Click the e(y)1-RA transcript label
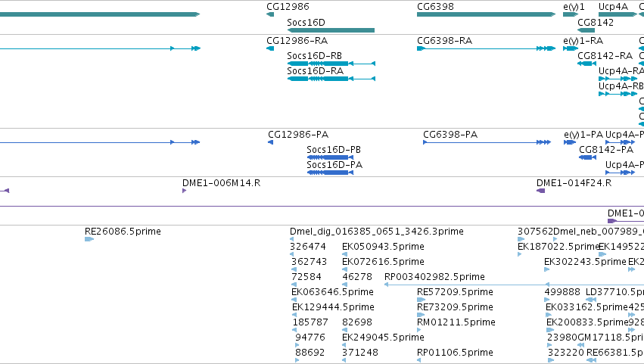 click(583, 41)
